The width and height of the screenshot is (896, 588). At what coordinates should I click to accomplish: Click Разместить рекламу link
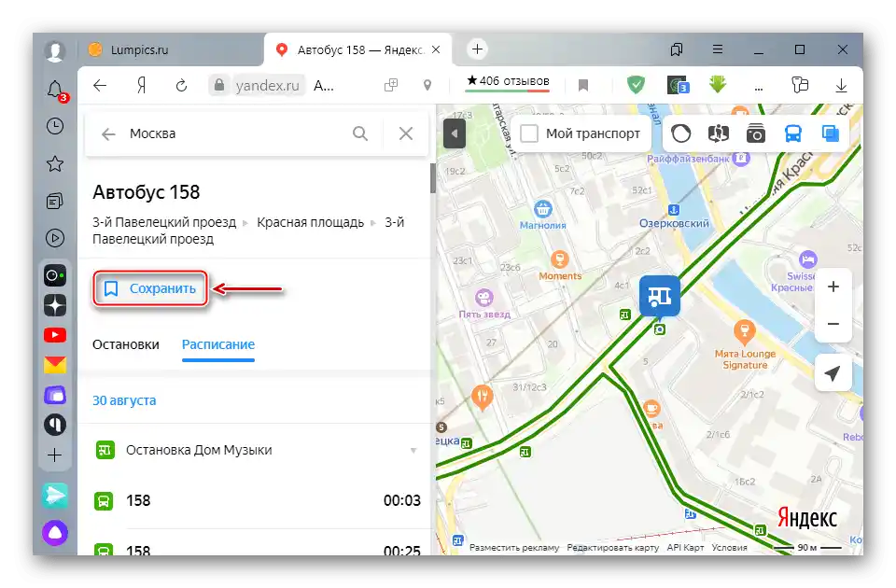514,548
